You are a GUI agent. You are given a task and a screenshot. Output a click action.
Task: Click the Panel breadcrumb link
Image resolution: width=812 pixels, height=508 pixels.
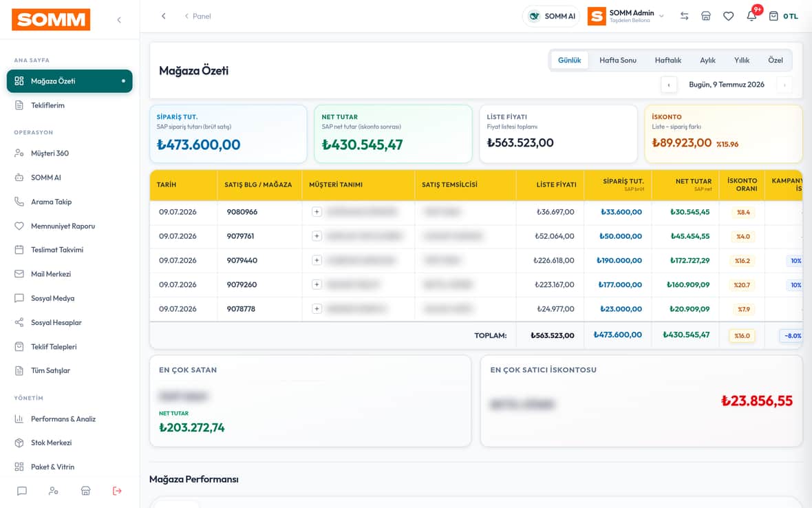point(197,16)
